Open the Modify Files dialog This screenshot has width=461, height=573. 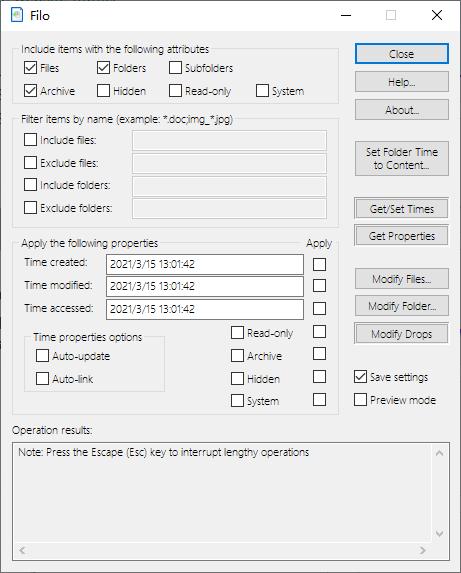(x=401, y=279)
